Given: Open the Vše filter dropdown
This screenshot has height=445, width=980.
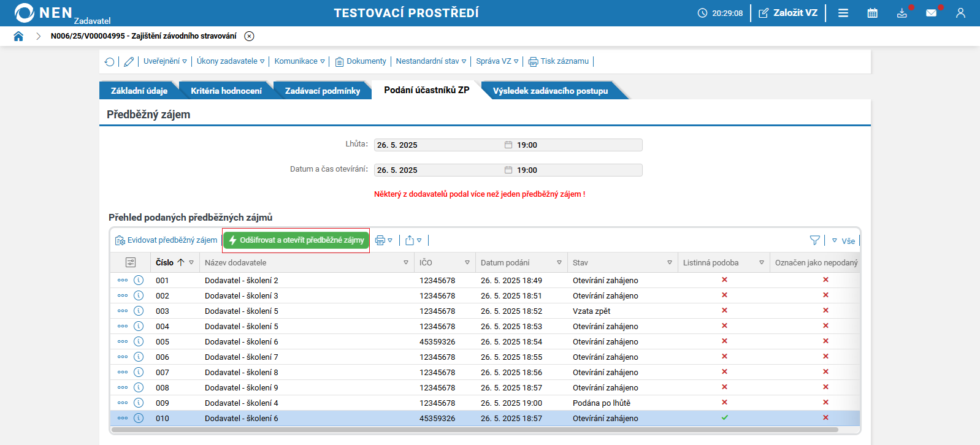Looking at the screenshot, I should click(x=844, y=241).
